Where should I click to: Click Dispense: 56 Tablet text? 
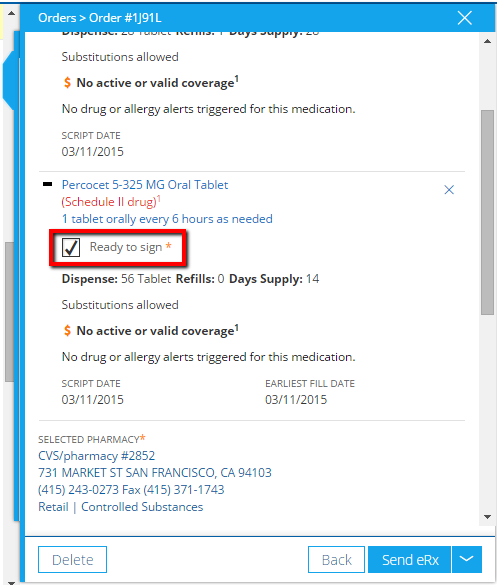click(x=116, y=279)
